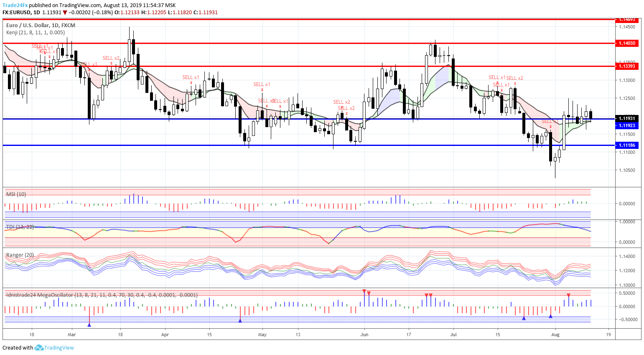Click the H:1.12205 high value in header
This screenshot has width=644, height=355.
point(154,13)
